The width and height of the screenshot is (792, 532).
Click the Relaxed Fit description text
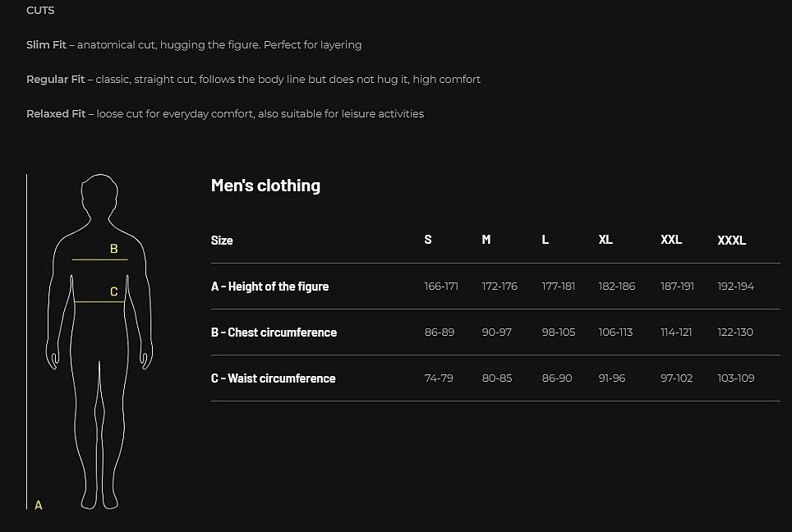pos(225,114)
